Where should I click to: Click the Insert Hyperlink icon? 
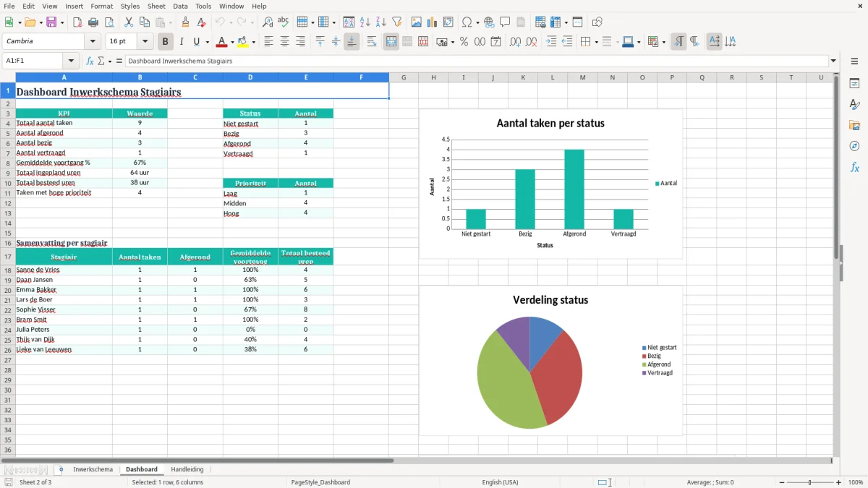tap(489, 22)
